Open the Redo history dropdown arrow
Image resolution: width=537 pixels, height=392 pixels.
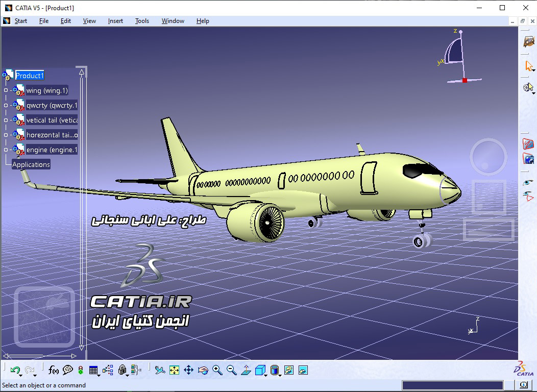[x=35, y=375]
